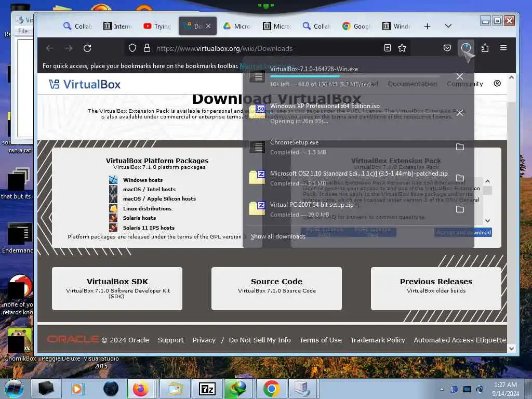List all tabs with the chevron

448,26
